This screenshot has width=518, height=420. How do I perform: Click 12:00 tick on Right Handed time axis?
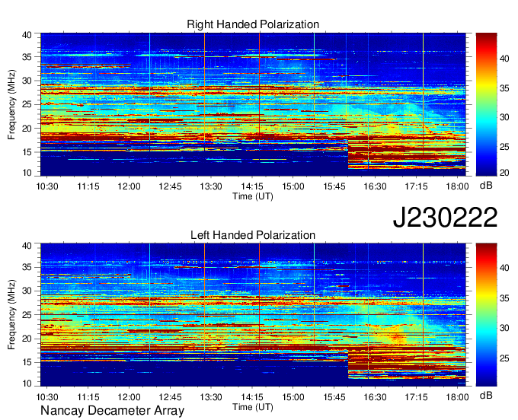tap(129, 186)
